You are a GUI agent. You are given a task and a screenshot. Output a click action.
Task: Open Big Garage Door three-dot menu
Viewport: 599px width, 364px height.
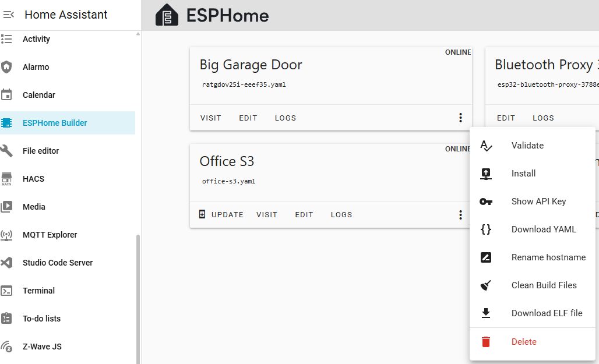tap(460, 118)
